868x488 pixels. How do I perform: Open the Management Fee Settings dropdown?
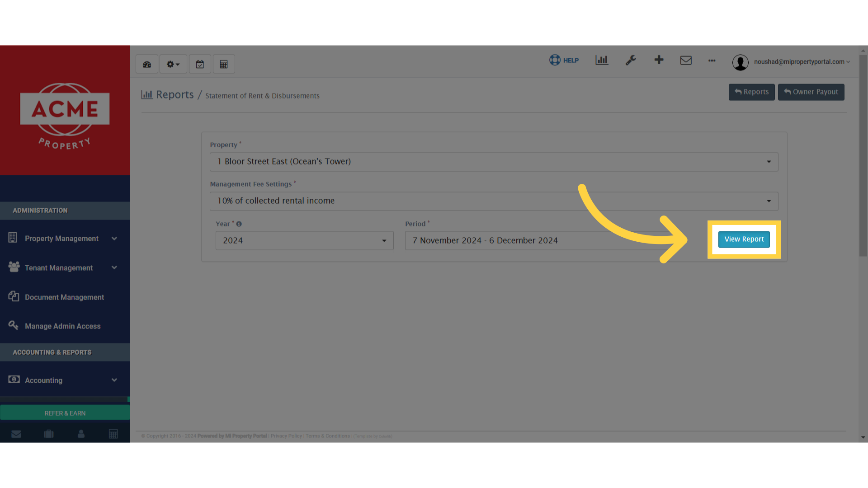pyautogui.click(x=494, y=201)
